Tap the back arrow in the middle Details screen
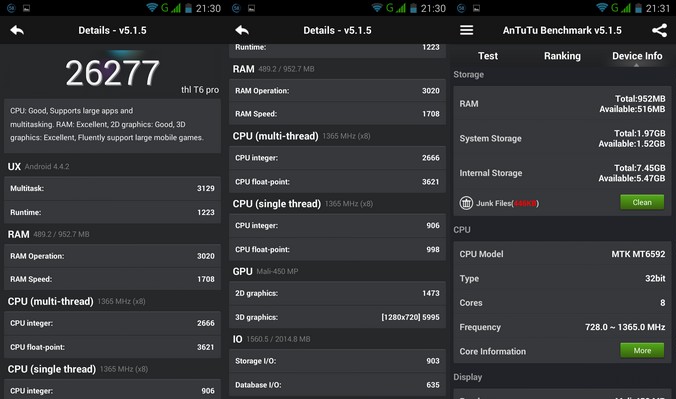Viewport: 676px width, 399px height. (242, 30)
